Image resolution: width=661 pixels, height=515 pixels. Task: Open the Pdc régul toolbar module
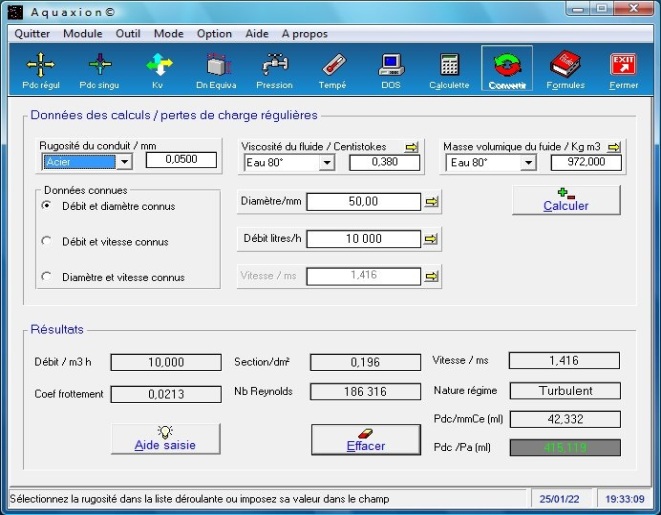tap(40, 69)
